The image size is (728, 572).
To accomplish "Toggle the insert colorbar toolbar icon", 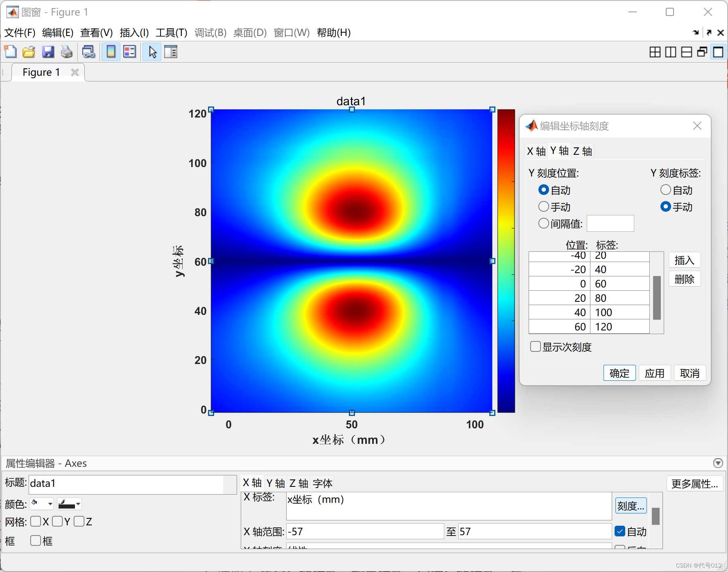I will point(111,52).
